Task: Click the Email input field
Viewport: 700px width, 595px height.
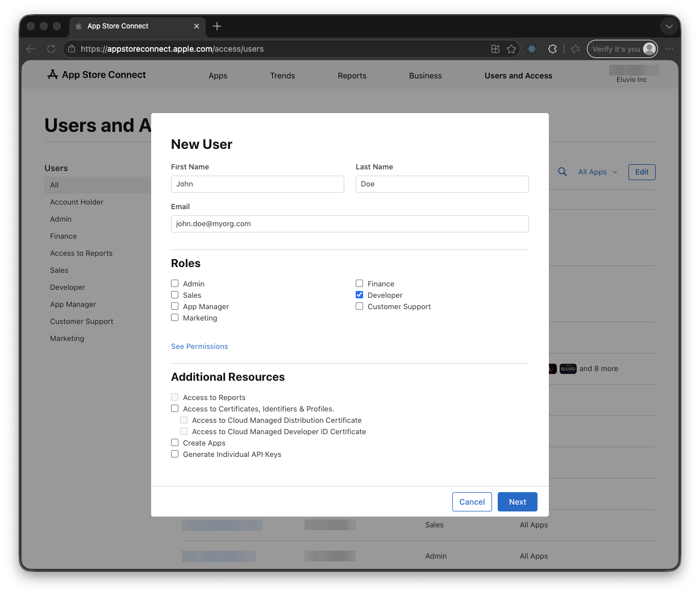Action: (x=350, y=224)
